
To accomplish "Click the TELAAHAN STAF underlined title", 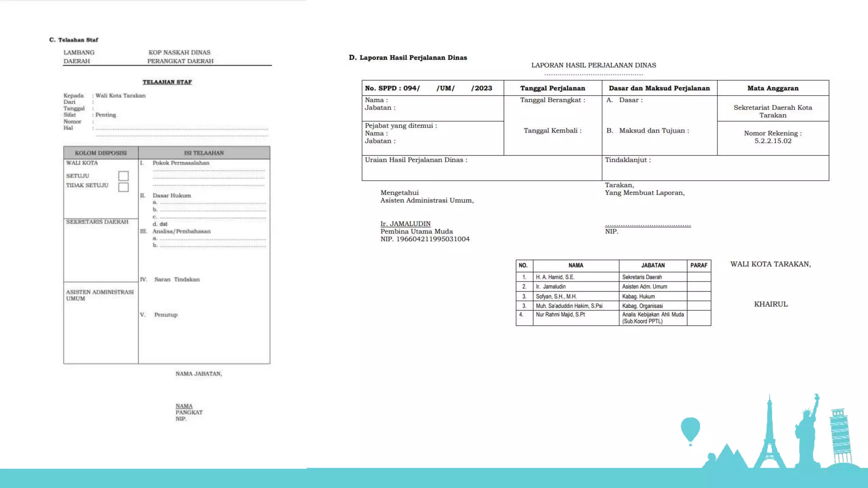I will click(x=167, y=82).
